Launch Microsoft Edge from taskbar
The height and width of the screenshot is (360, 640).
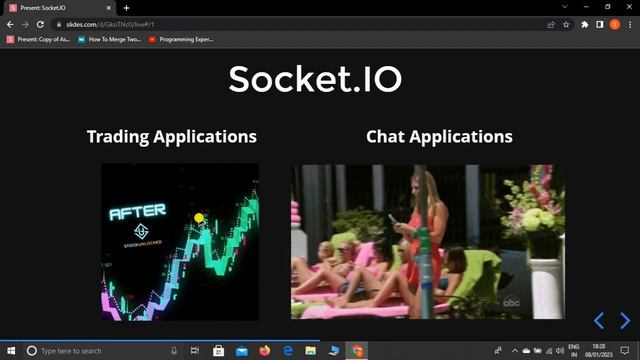288,351
